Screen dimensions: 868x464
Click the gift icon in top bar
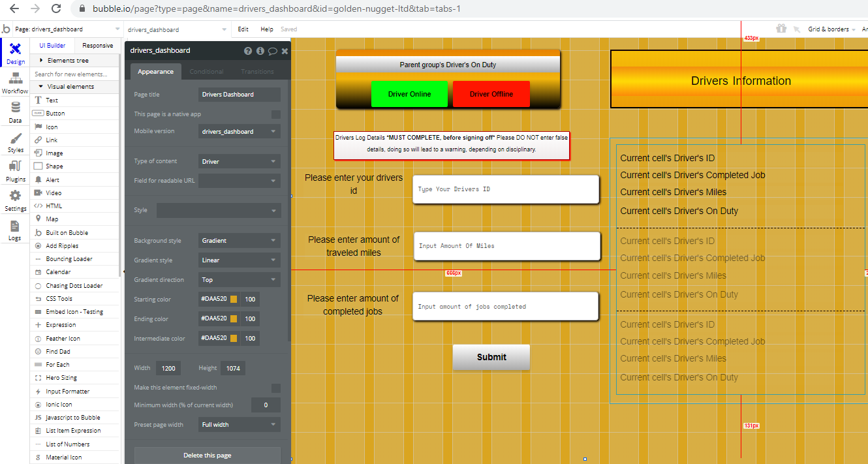(x=781, y=29)
